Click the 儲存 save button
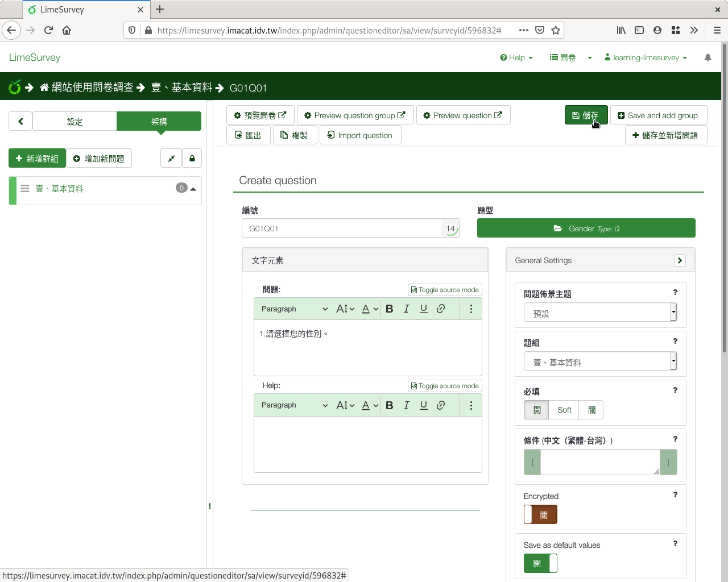728x582 pixels. click(x=586, y=115)
